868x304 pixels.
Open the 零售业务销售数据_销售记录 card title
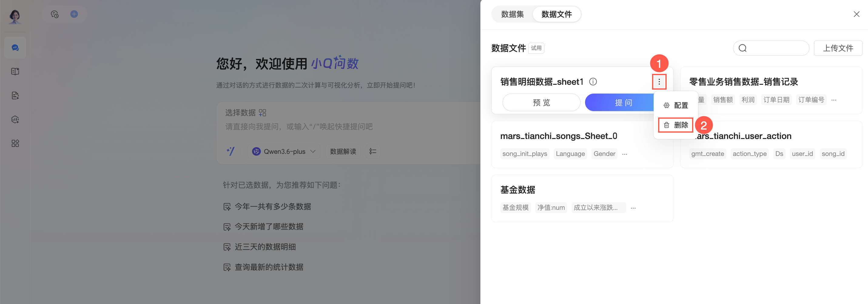(x=743, y=82)
